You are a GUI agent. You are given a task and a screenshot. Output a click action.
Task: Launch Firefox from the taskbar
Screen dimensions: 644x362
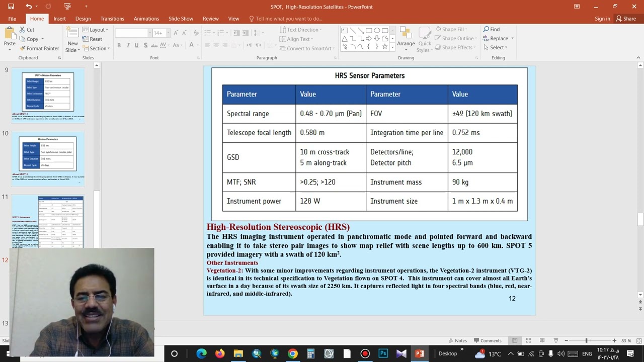[x=219, y=353]
